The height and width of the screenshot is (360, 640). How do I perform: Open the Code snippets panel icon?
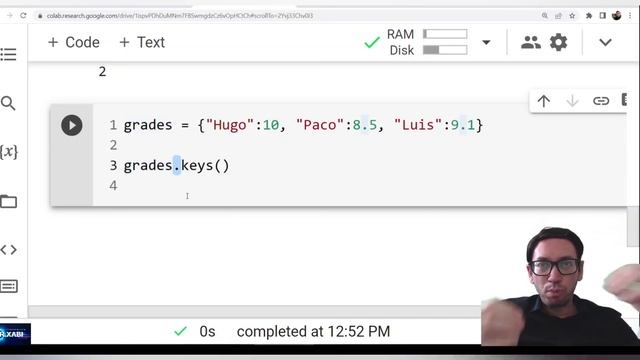coord(8,249)
